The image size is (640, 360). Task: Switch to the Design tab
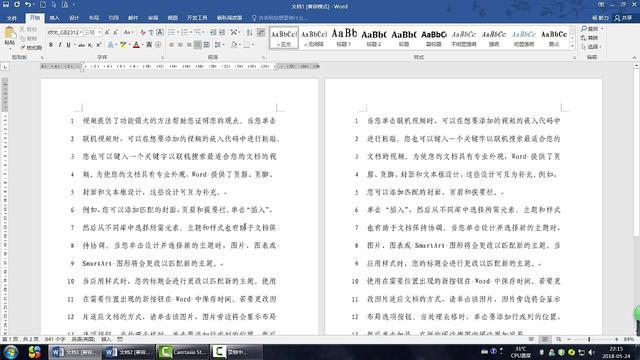tap(74, 18)
